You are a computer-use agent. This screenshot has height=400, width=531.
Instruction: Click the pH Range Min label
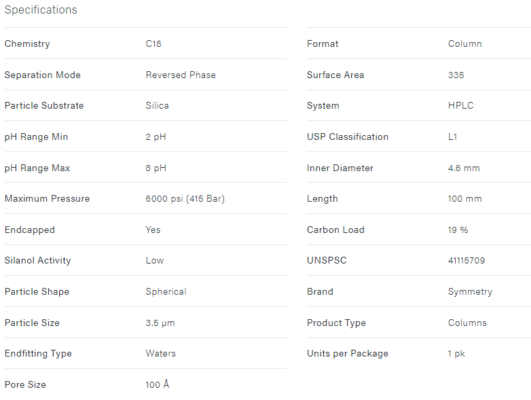(36, 137)
